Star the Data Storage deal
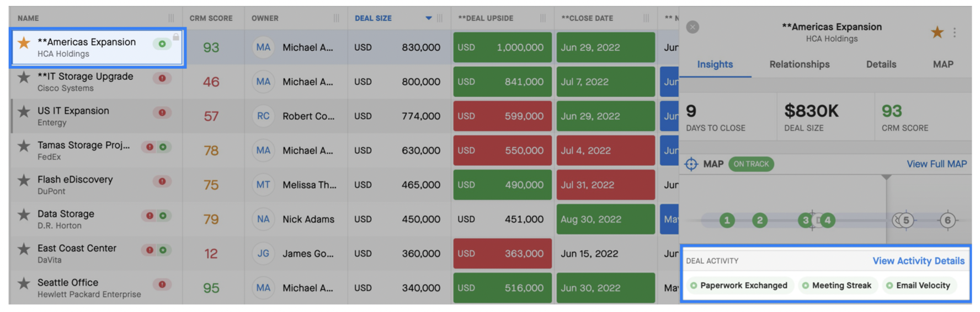Viewport: 980px width, 312px height. [x=24, y=214]
